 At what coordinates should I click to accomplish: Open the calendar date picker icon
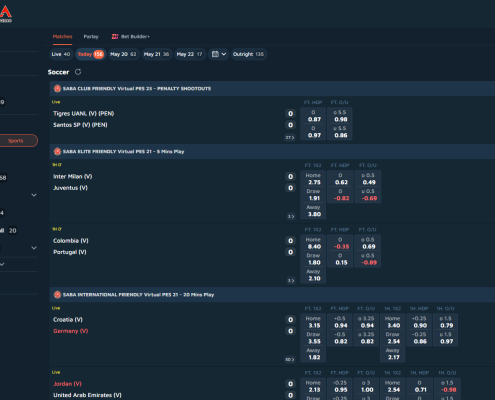click(x=215, y=54)
